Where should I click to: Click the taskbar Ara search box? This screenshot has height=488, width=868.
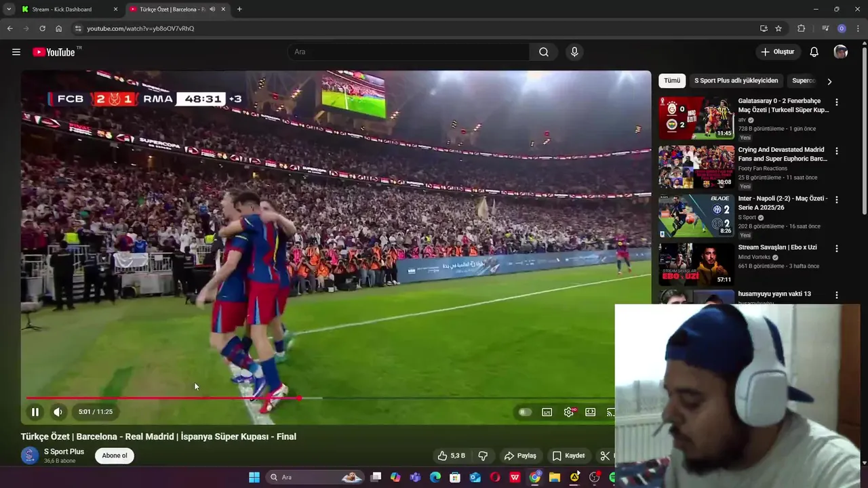(x=315, y=477)
